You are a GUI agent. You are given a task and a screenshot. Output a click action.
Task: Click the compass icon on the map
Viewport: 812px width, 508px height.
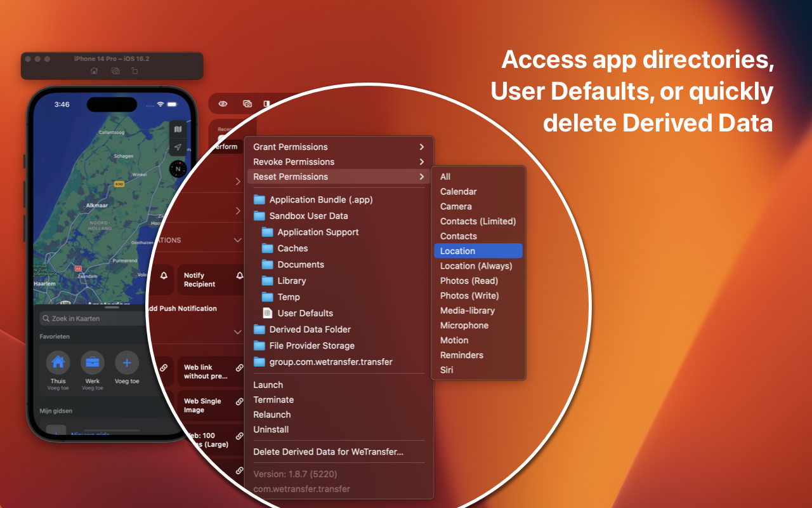(x=177, y=169)
